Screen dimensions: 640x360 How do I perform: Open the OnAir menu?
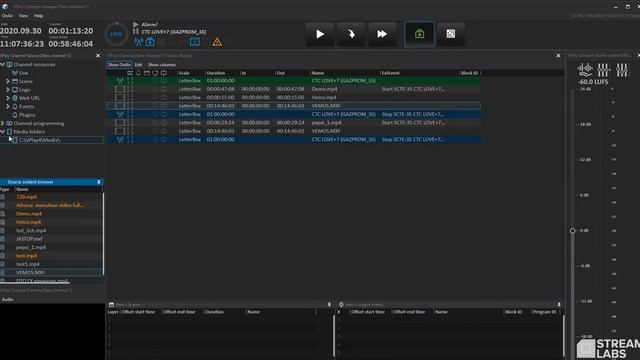click(x=7, y=16)
